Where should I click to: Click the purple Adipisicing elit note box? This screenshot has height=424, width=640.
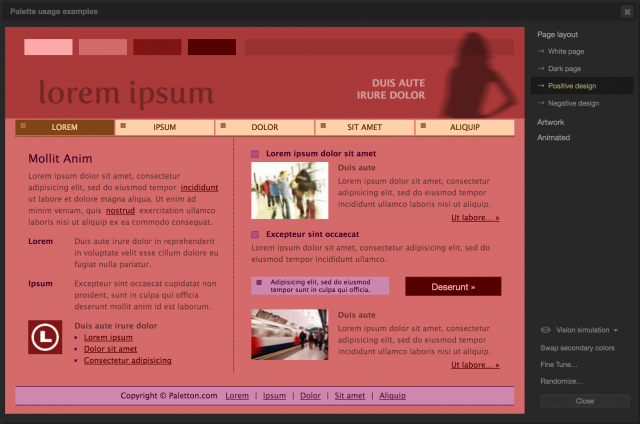point(320,286)
